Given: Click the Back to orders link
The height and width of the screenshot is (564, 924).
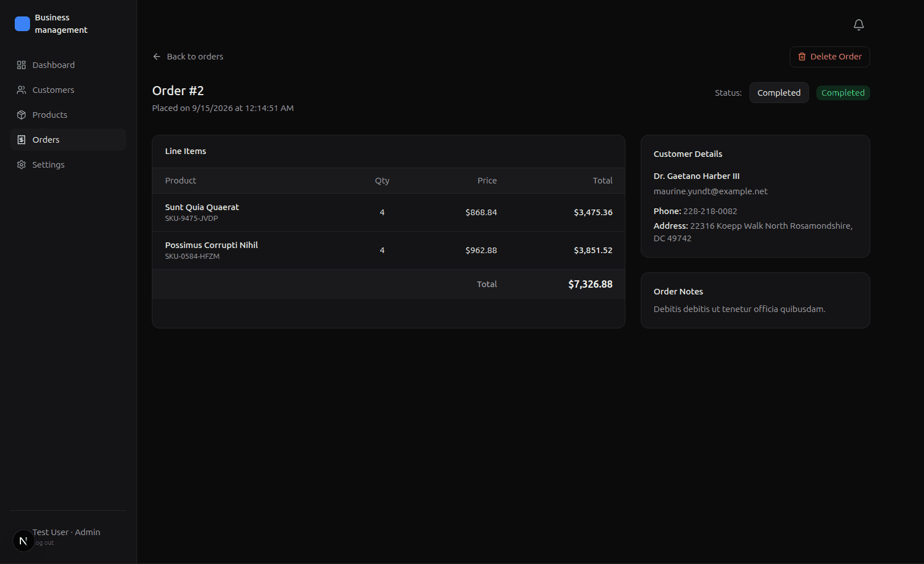Looking at the screenshot, I should click(188, 57).
